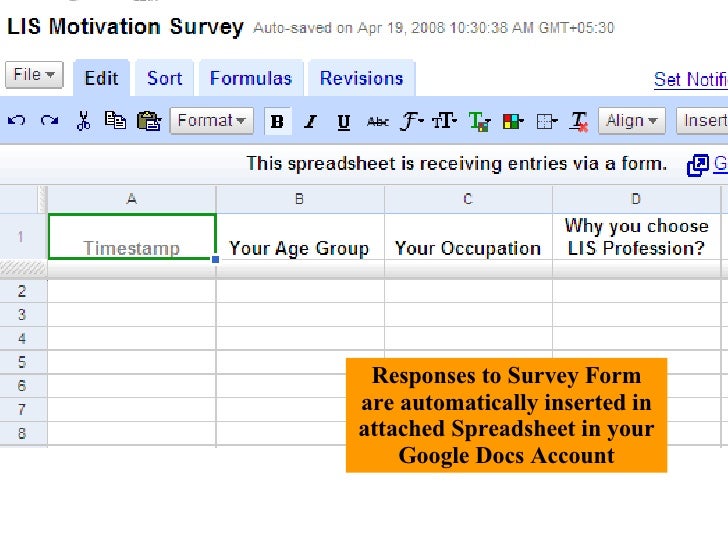This screenshot has height=546, width=728.
Task: Select the Timestamp cell
Action: (x=132, y=237)
